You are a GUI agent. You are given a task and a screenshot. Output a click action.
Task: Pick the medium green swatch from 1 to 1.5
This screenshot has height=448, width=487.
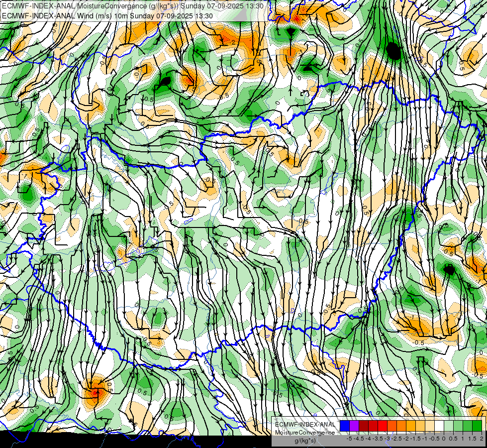click(468, 426)
